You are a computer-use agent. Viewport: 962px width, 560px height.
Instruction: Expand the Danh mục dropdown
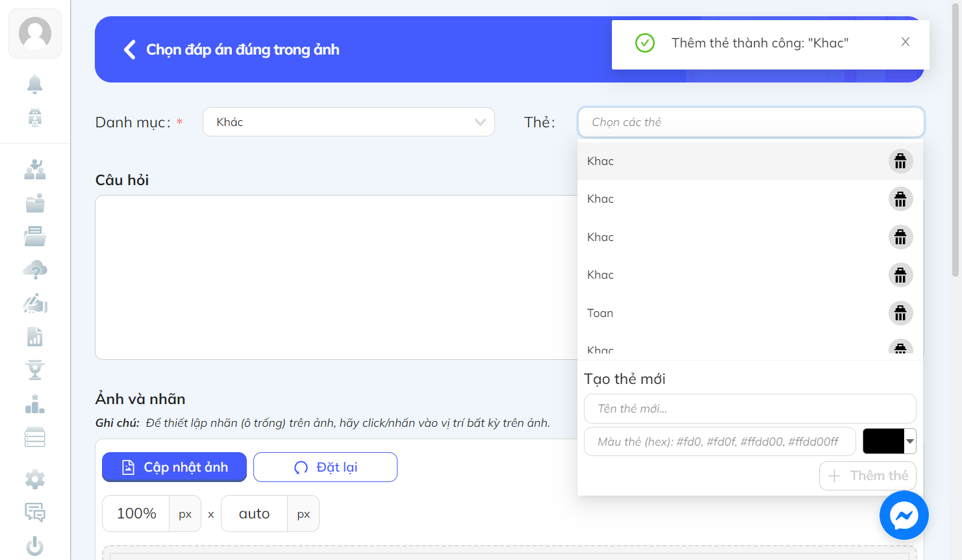tap(349, 122)
